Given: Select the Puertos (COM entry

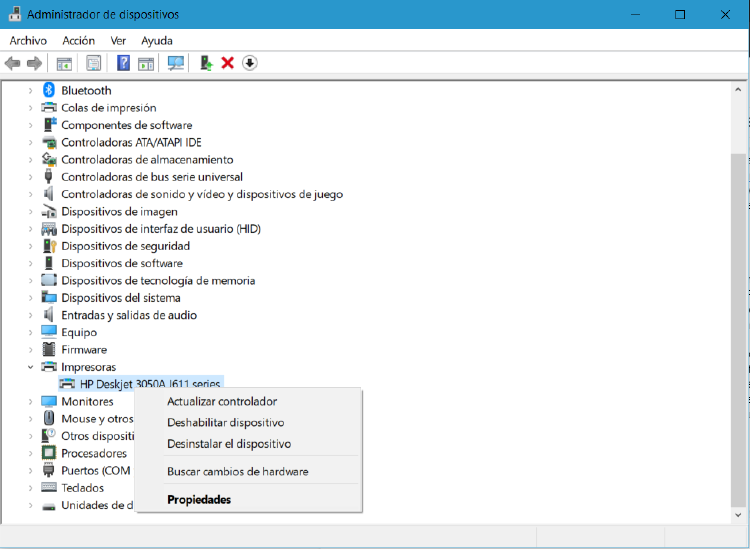Looking at the screenshot, I should 96,471.
